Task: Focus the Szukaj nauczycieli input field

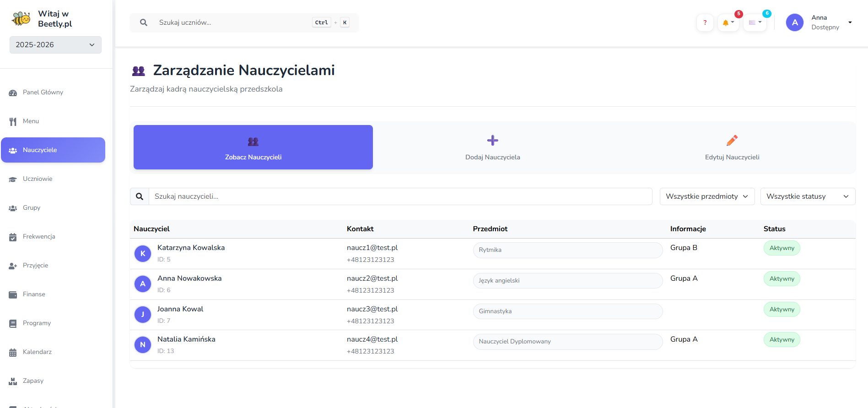Action: point(400,196)
